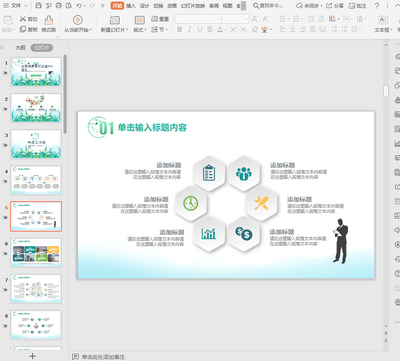400x361 pixels.
Task: Switch to the 设计 ribbon tab
Action: point(145,6)
